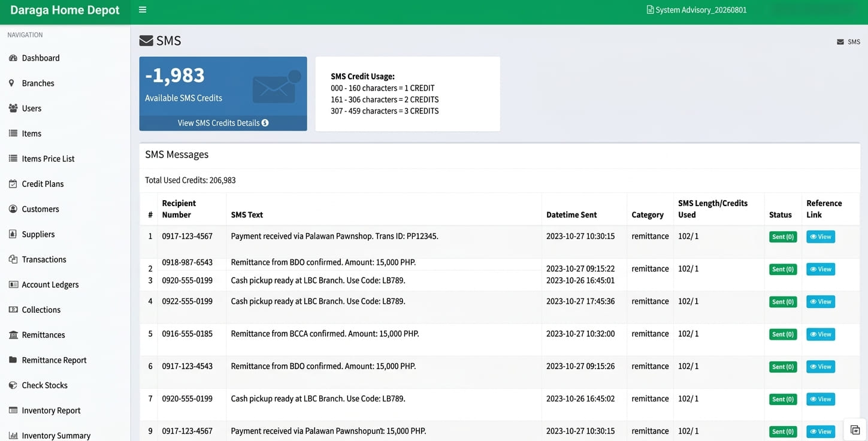Click the Transactions copy icon
Viewport: 868px width, 441px height.
(x=13, y=259)
